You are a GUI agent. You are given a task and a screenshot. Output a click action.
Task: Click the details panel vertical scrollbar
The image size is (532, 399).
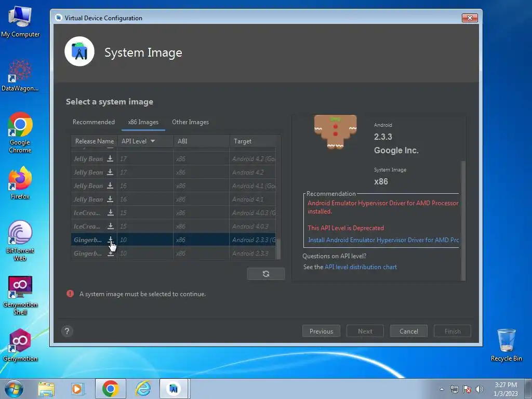[x=463, y=220]
